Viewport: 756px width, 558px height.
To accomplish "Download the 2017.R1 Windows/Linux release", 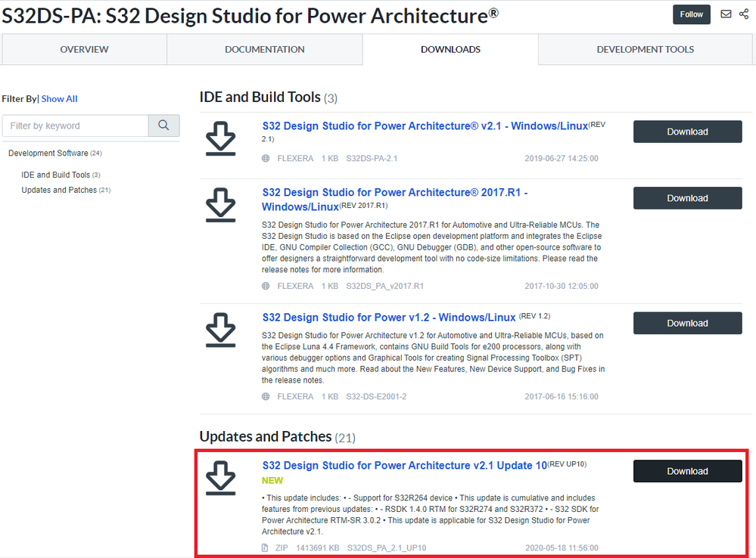I will click(x=688, y=198).
